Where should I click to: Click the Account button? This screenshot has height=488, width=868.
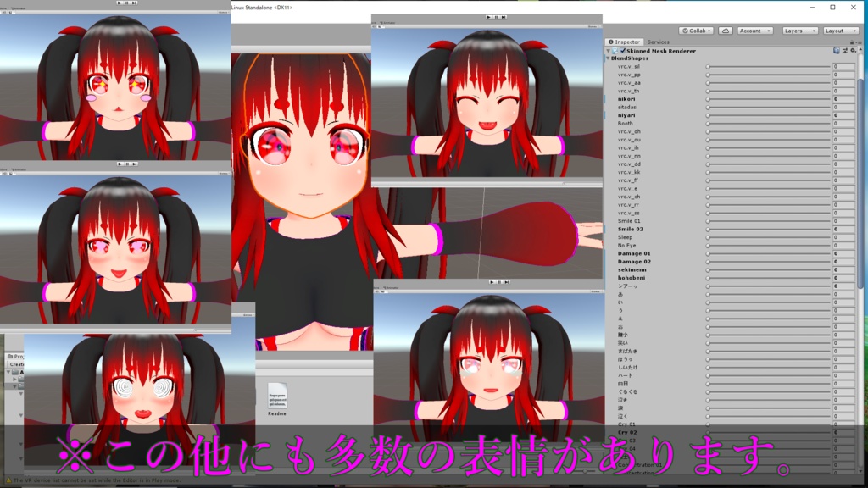point(754,30)
